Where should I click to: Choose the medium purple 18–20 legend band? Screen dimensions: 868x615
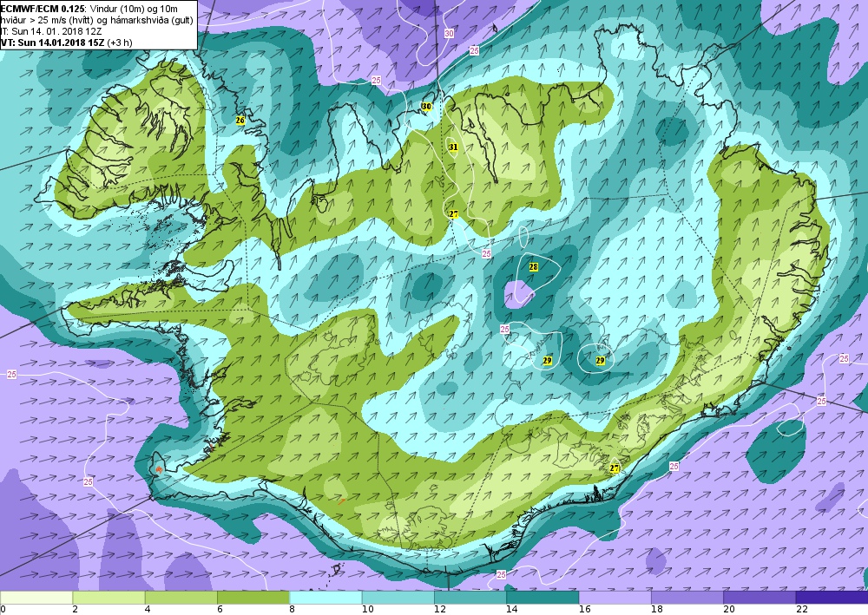[x=687, y=598]
